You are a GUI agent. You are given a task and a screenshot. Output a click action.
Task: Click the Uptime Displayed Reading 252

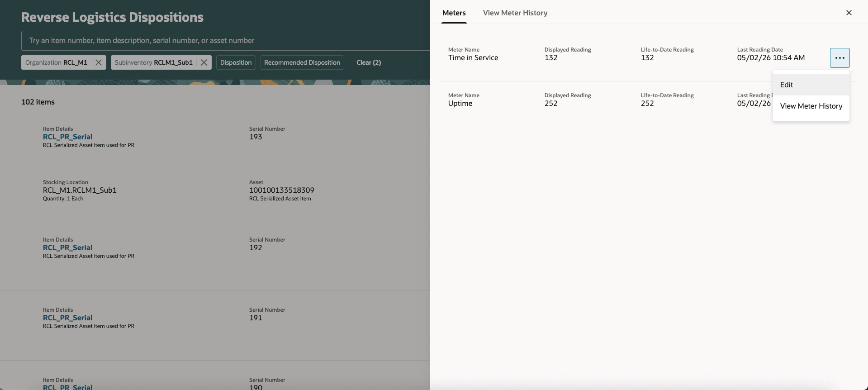(551, 103)
